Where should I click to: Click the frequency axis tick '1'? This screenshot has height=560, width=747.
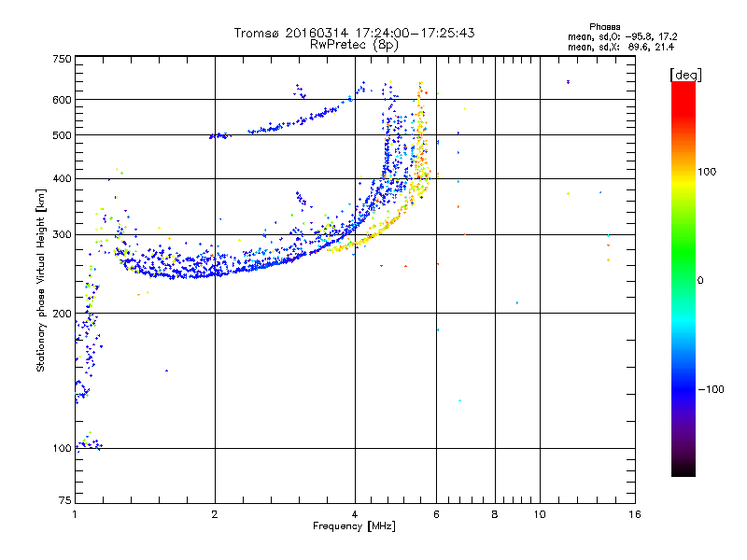[75, 514]
